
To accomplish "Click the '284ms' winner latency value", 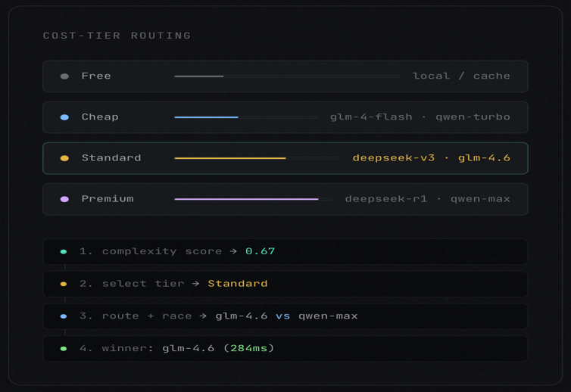I will (248, 348).
